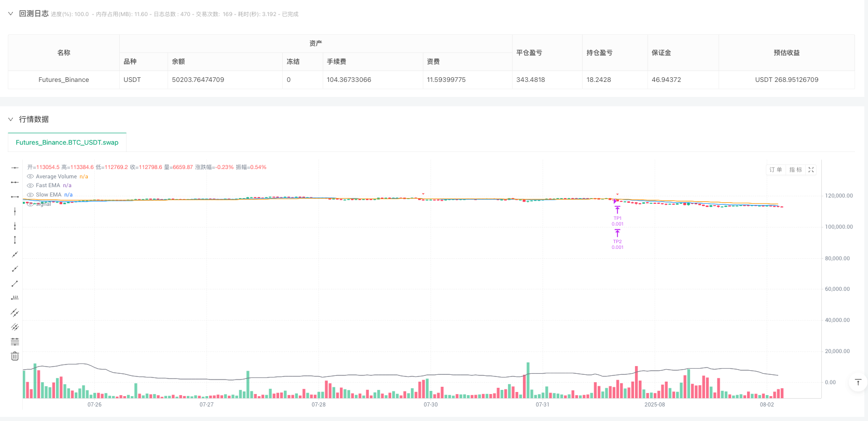The height and width of the screenshot is (421, 868).
Task: Collapse the 回测日志 section chevron
Action: tap(10, 14)
